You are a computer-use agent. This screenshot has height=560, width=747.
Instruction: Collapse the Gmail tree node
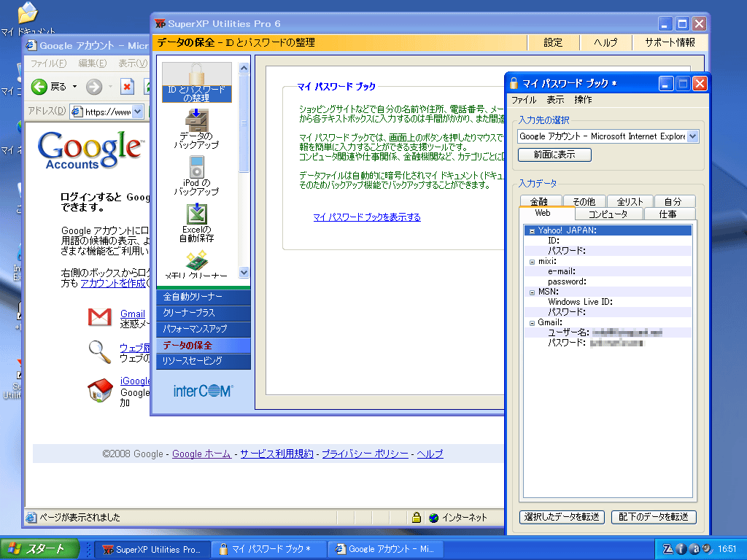(x=532, y=323)
